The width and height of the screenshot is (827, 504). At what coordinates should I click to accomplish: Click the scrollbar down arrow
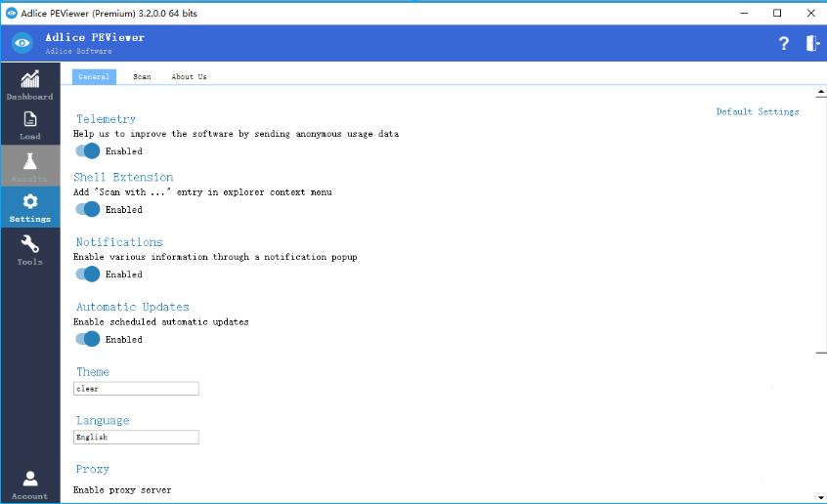[821, 497]
